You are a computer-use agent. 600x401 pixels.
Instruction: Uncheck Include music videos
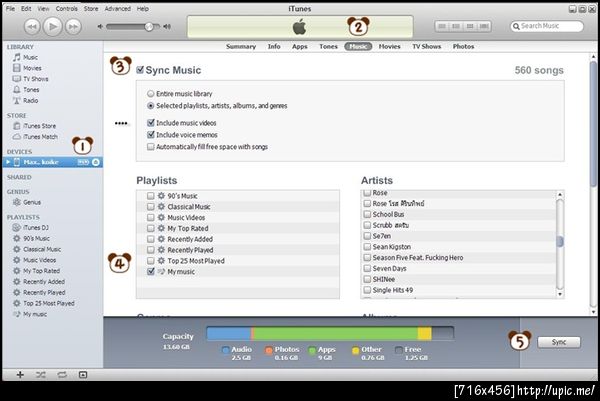pos(151,123)
